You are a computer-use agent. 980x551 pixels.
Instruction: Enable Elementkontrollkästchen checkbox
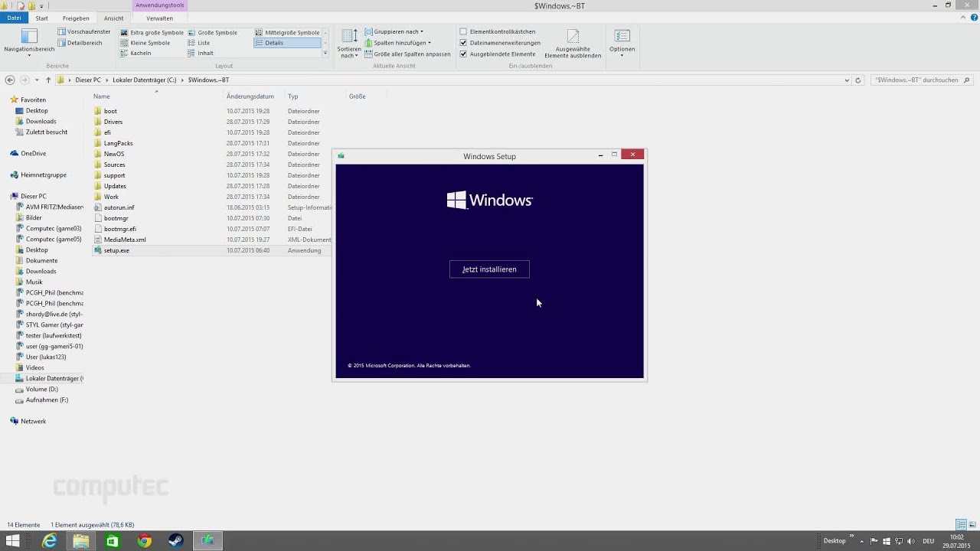click(x=463, y=32)
